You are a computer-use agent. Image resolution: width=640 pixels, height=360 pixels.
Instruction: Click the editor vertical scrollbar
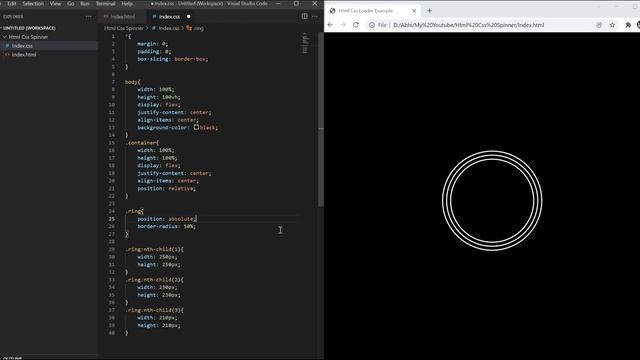[x=321, y=120]
